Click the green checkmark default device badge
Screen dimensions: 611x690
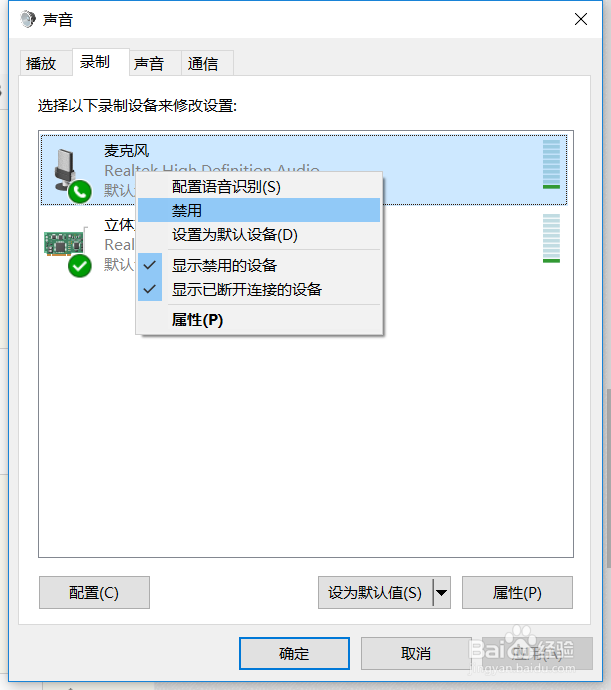(80, 266)
